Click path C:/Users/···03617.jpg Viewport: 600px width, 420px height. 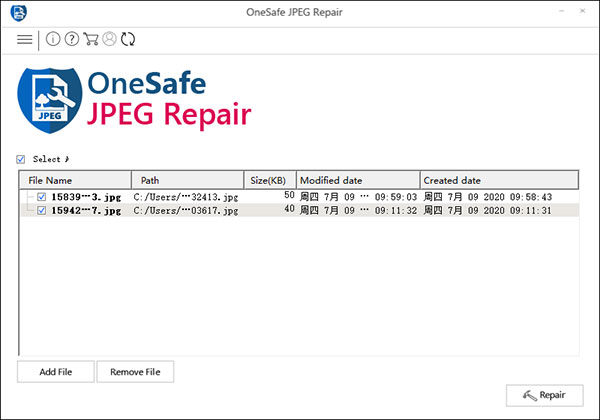tap(186, 210)
